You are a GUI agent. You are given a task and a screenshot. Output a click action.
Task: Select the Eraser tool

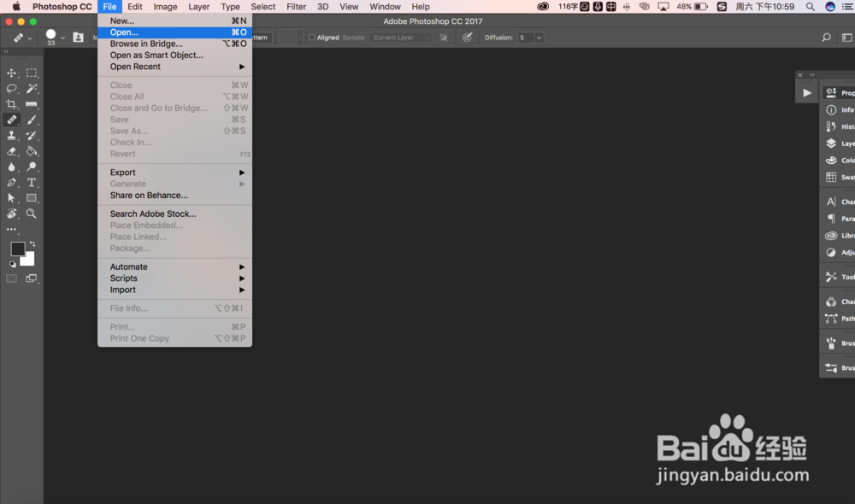coord(11,151)
